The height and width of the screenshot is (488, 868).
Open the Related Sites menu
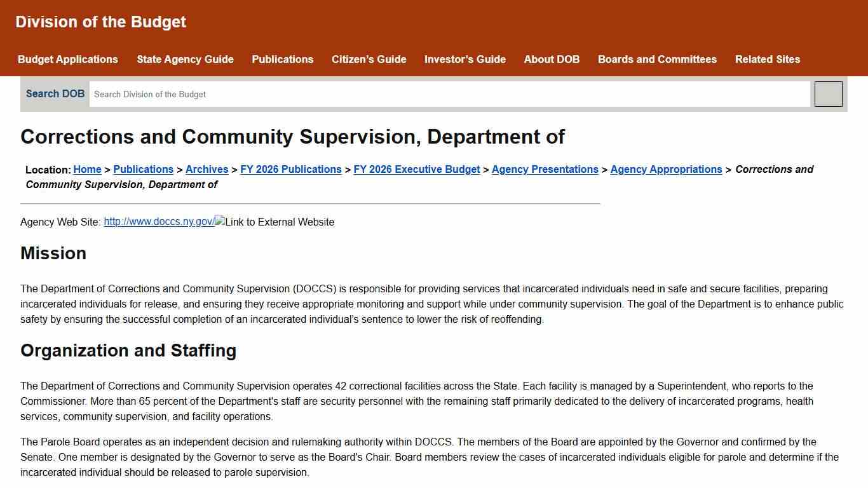tap(768, 59)
